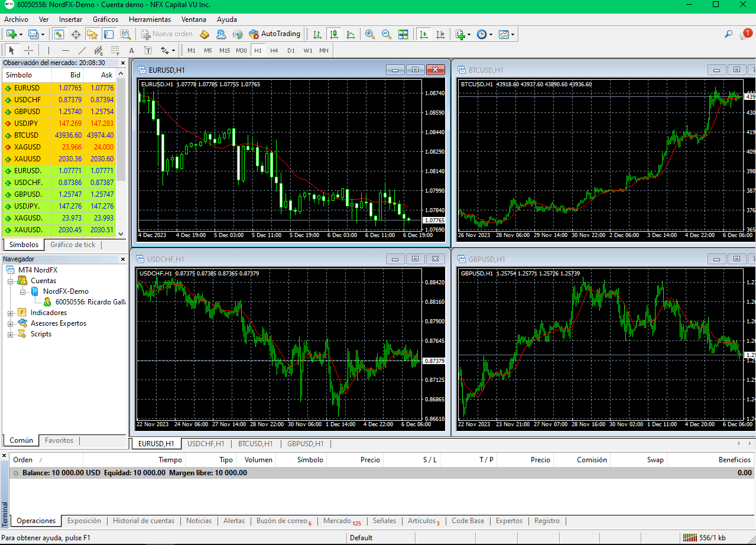Open the dropdown arrow beside New Chart icon
Viewport: 756px width, 545px height.
(20, 34)
